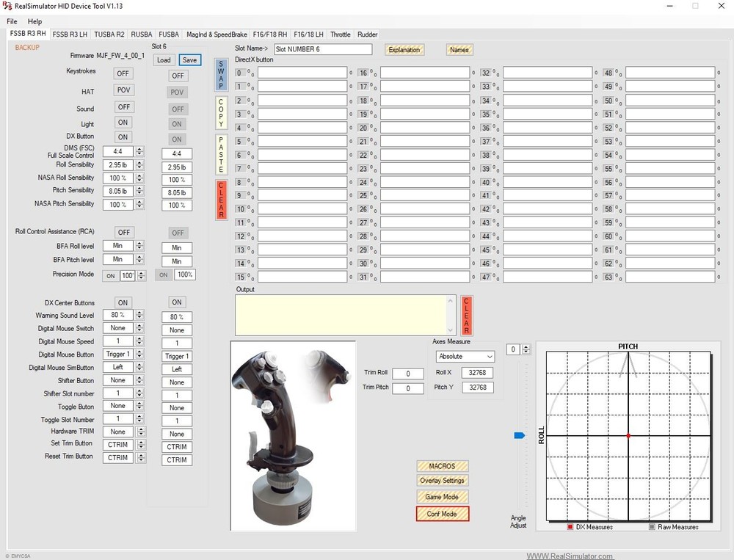The image size is (734, 560).
Task: Increase the Angle Adjust stepper value
Action: coord(527,346)
